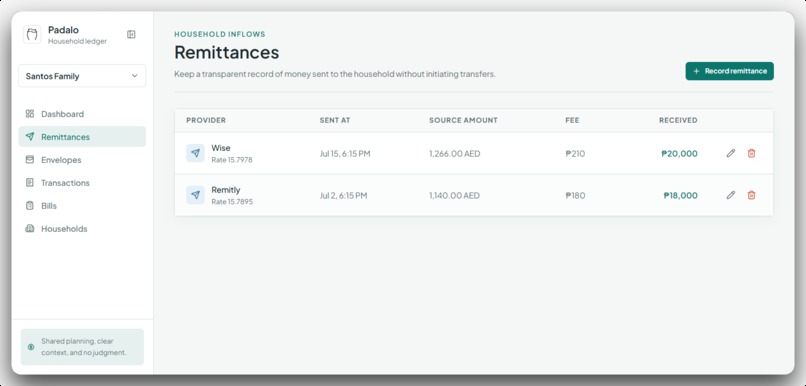
Task: Collapse the sidebar with the panel icon
Action: coord(131,34)
